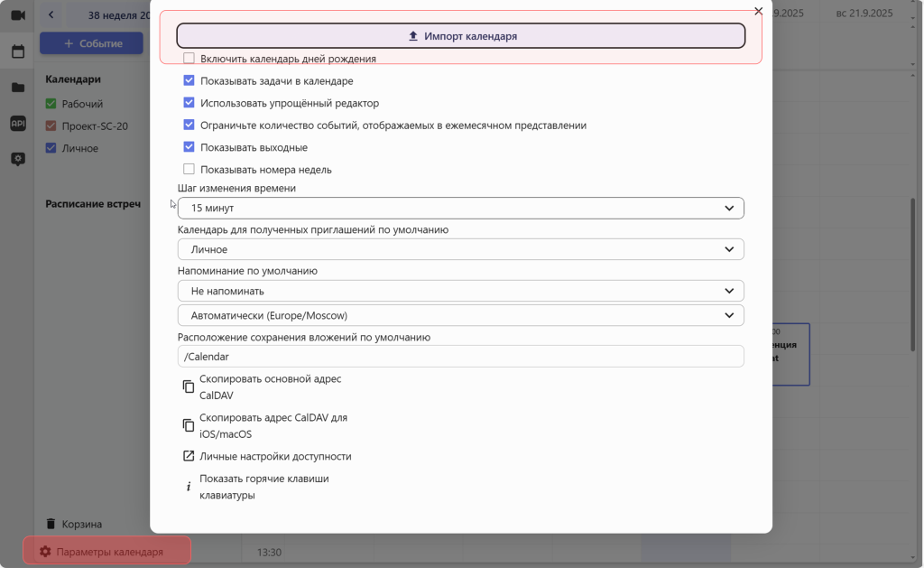The width and height of the screenshot is (924, 568).
Task: Click the copy icon for main CalDAV address
Action: (x=189, y=386)
